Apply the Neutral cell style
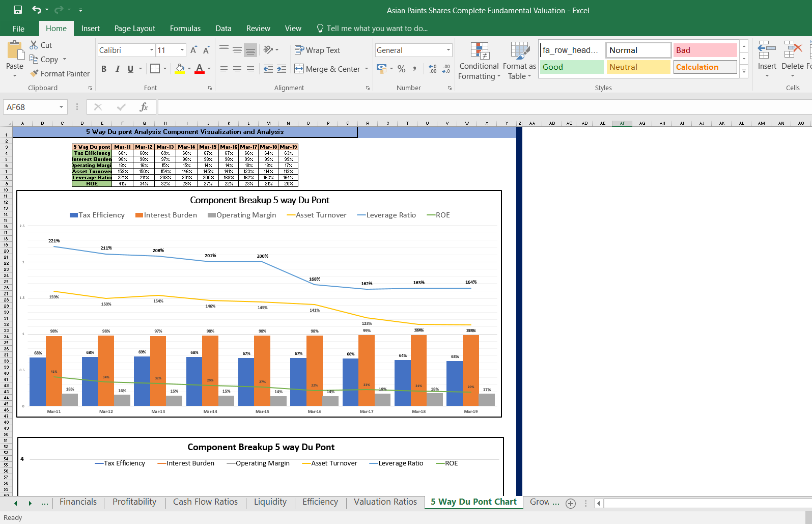812x524 pixels. point(638,67)
